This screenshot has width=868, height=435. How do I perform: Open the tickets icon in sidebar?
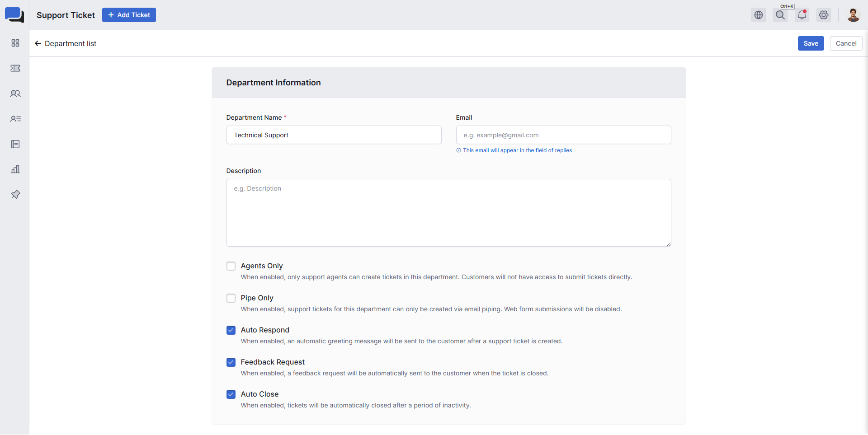point(15,68)
